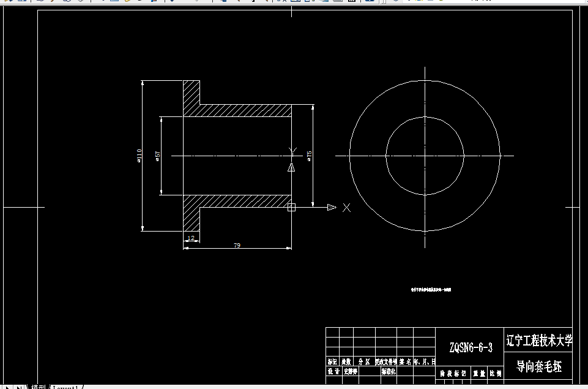The height and width of the screenshot is (389, 588).
Task: Click the 比例 title block cell
Action: (x=496, y=373)
